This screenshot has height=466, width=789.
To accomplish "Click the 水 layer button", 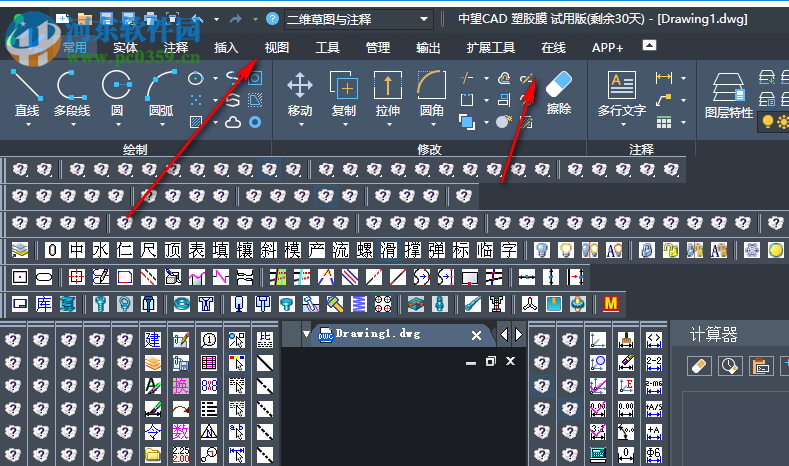I will pyautogui.click(x=101, y=250).
